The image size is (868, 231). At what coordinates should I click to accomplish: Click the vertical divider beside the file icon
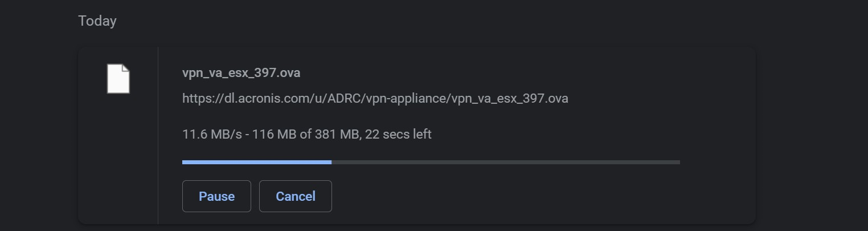pyautogui.click(x=158, y=135)
